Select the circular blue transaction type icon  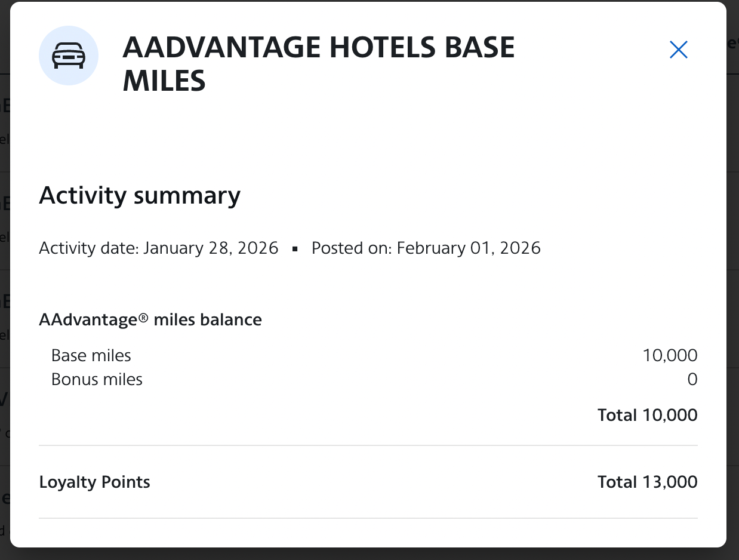pyautogui.click(x=69, y=55)
